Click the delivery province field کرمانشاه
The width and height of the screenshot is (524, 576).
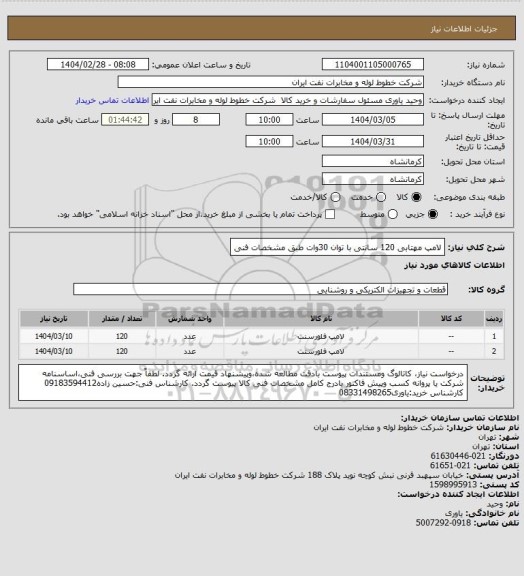373,161
